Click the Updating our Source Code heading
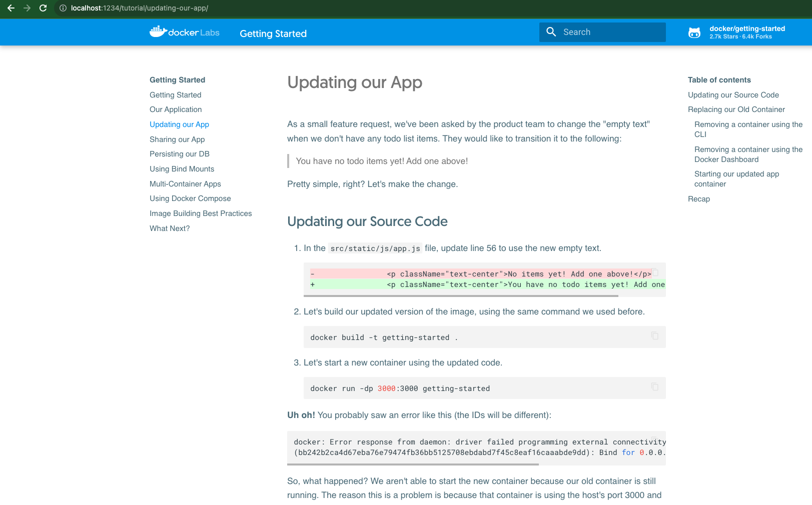Screen dimensions: 812x505 click(x=367, y=221)
